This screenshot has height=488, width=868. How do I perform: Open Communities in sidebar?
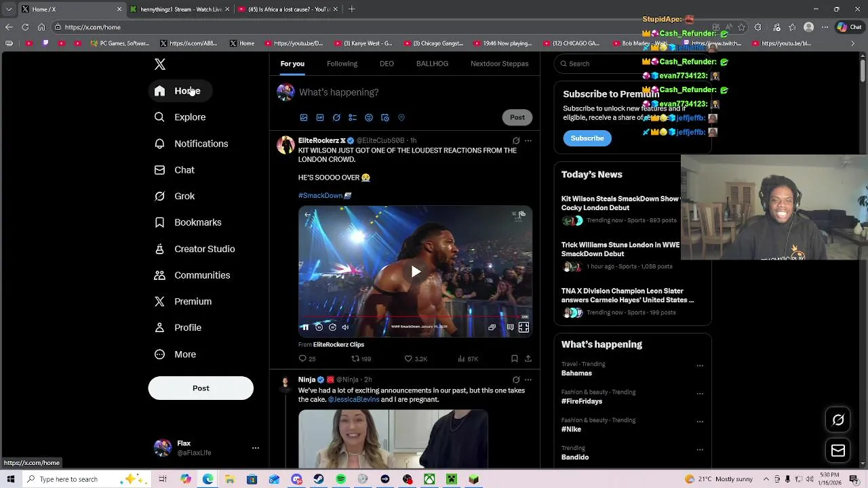192,275
